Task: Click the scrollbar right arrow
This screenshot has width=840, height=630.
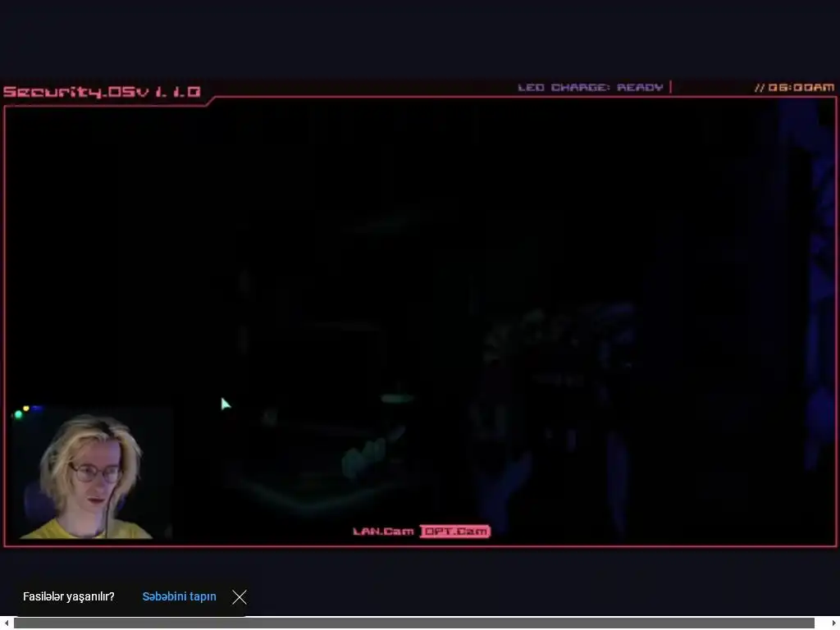Action: (x=834, y=623)
